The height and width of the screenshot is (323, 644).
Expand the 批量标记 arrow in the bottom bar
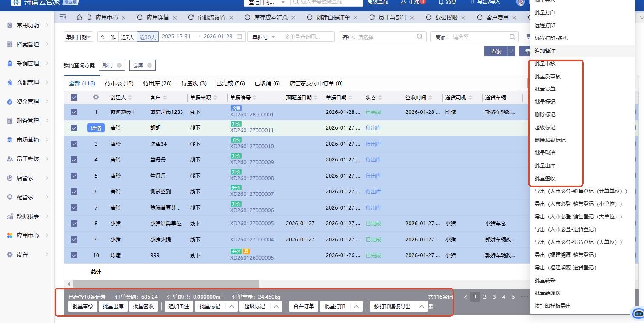[231, 306]
